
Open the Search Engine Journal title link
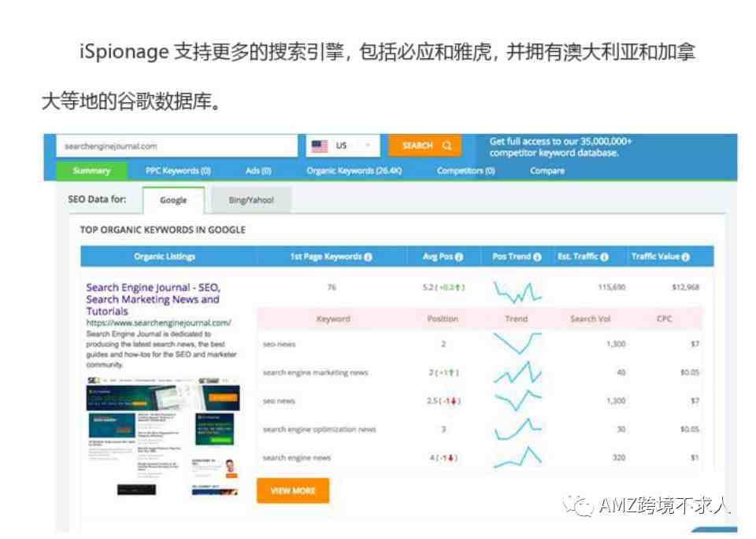(153, 299)
